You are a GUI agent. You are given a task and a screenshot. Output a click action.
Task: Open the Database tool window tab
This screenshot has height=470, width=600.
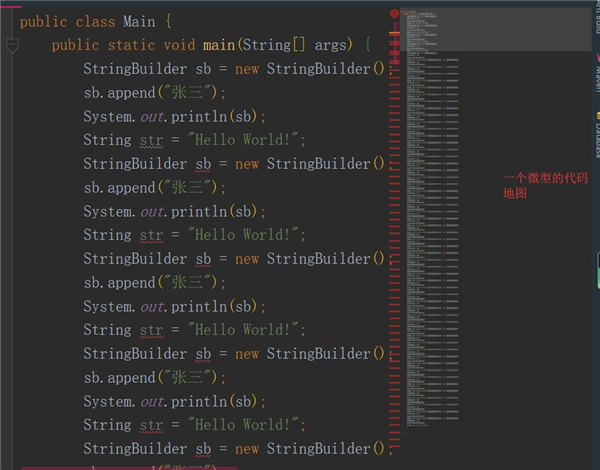click(x=597, y=135)
